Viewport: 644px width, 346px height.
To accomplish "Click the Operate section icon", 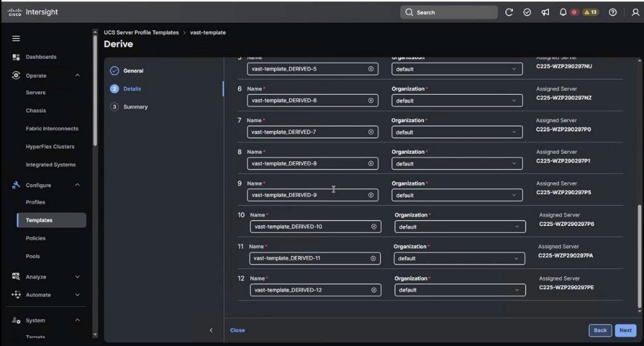I will coord(16,75).
